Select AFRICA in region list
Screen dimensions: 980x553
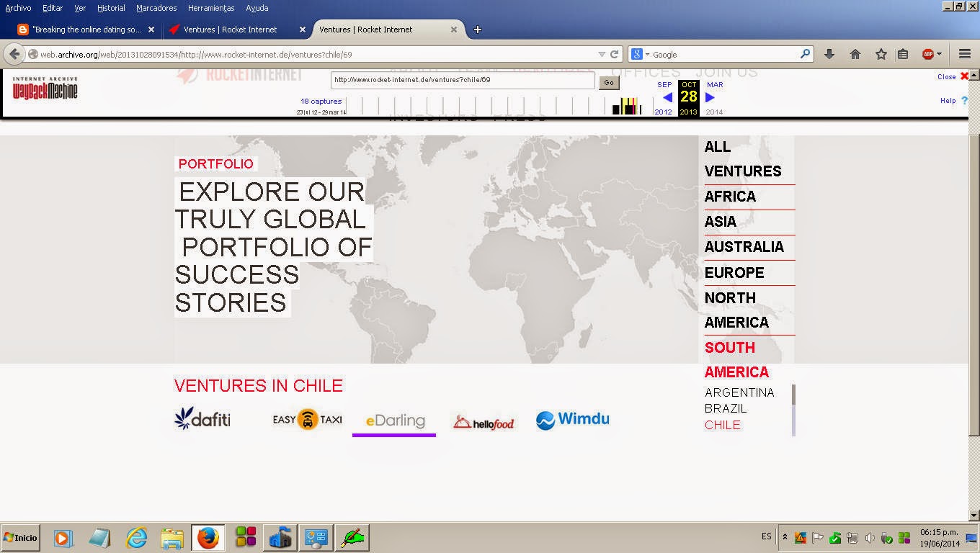pyautogui.click(x=730, y=197)
